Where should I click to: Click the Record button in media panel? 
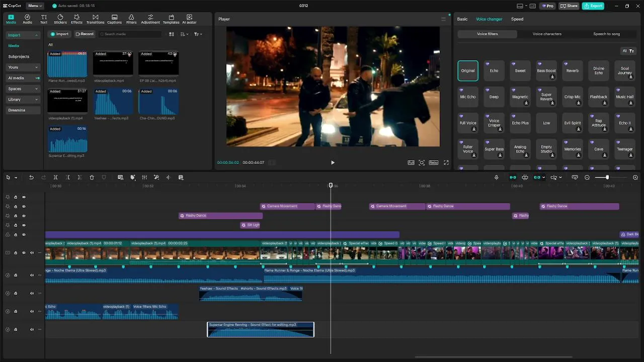[85, 34]
